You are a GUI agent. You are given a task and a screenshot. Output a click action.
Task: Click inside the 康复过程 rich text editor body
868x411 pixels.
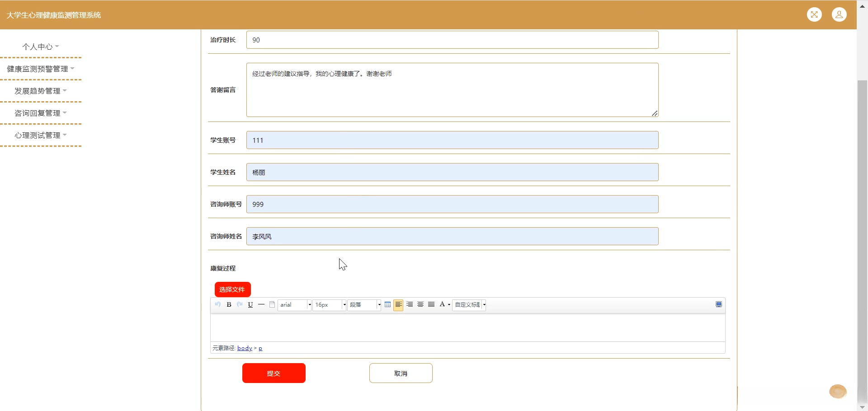[468, 327]
